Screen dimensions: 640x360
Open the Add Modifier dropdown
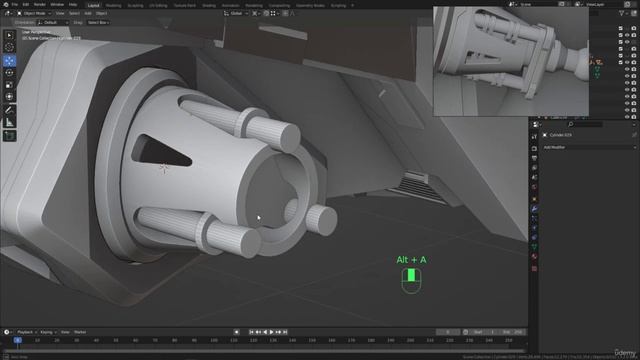click(589, 147)
